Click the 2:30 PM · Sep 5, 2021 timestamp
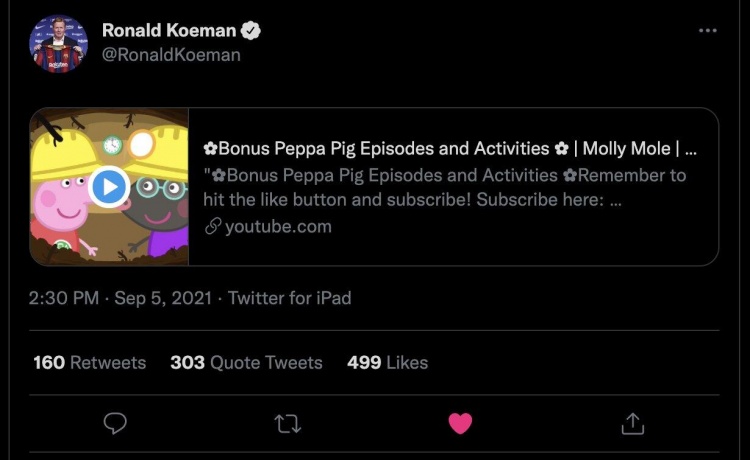 120,298
